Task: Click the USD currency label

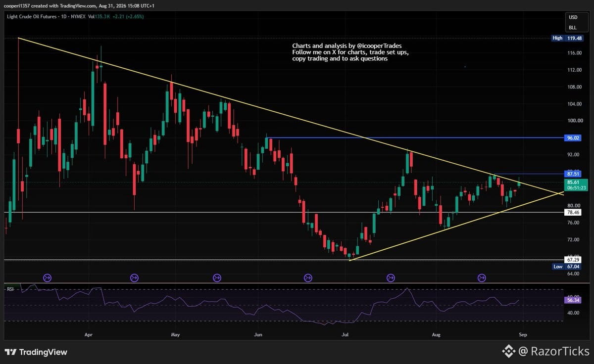Action: click(573, 17)
